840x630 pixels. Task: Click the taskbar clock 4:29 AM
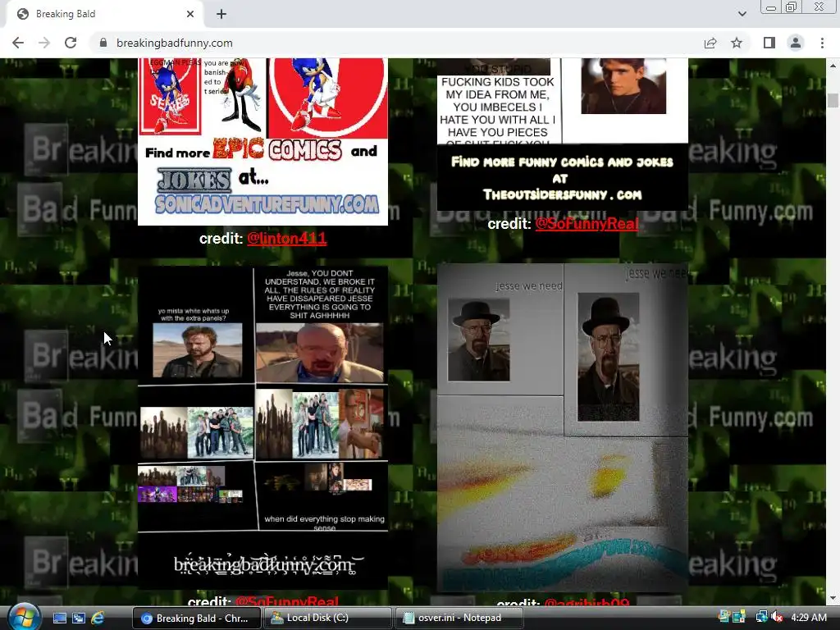[x=808, y=618]
